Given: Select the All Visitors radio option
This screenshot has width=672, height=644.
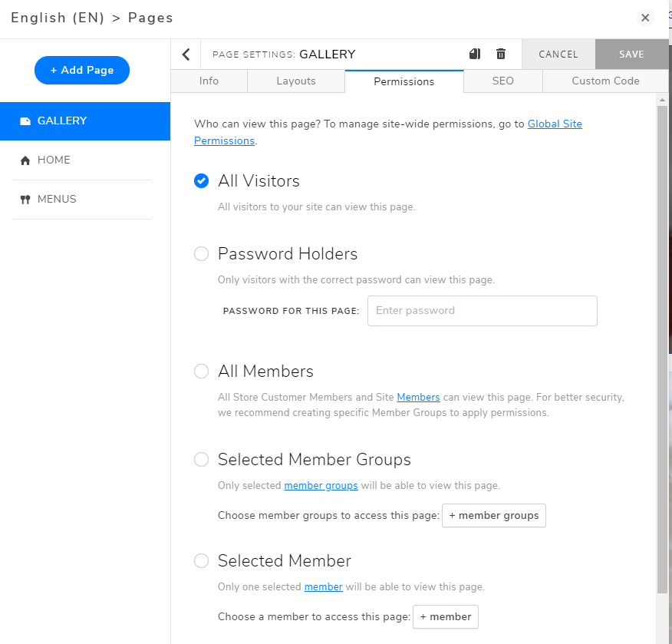Looking at the screenshot, I should tap(201, 181).
